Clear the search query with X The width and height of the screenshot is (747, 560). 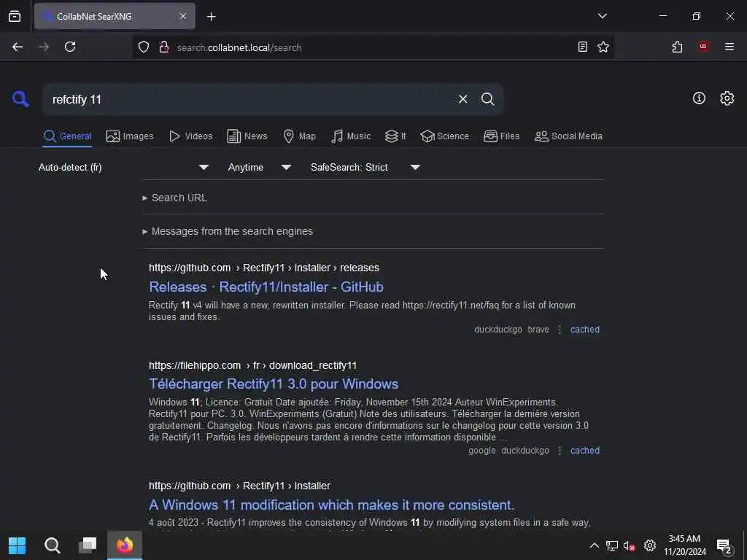tap(462, 99)
